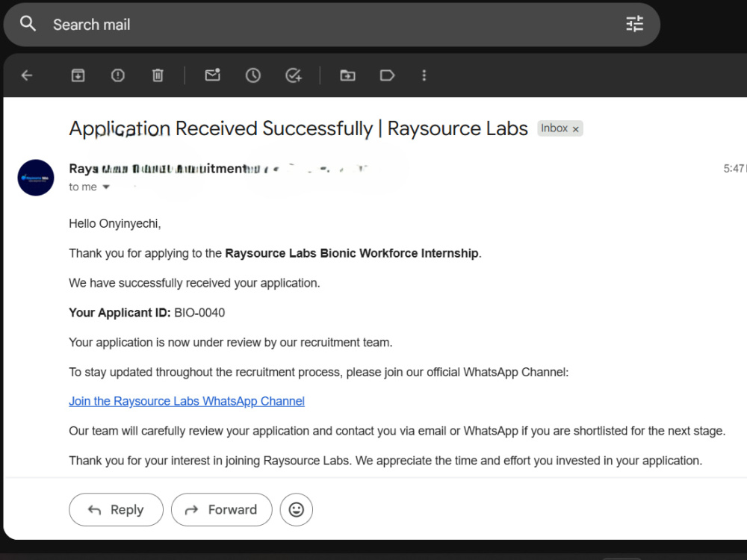Remove the Inbox label with the x
Image resolution: width=747 pixels, height=560 pixels.
(x=575, y=129)
